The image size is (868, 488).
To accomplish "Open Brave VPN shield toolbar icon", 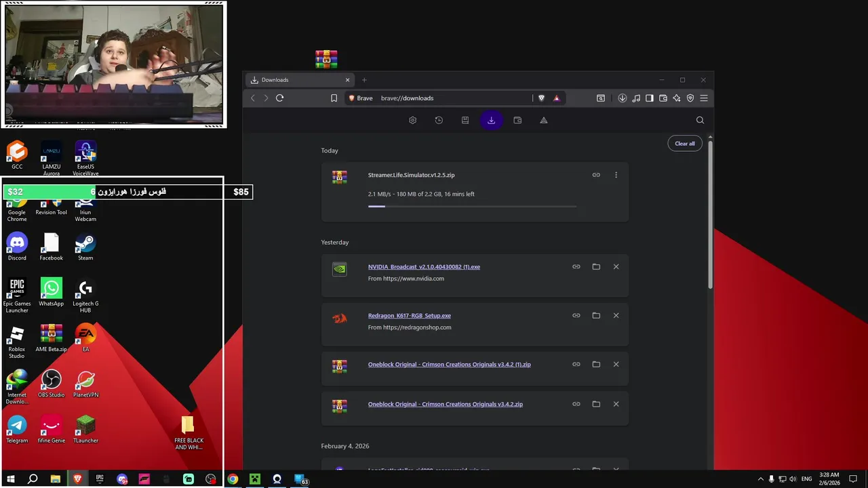I will (690, 98).
